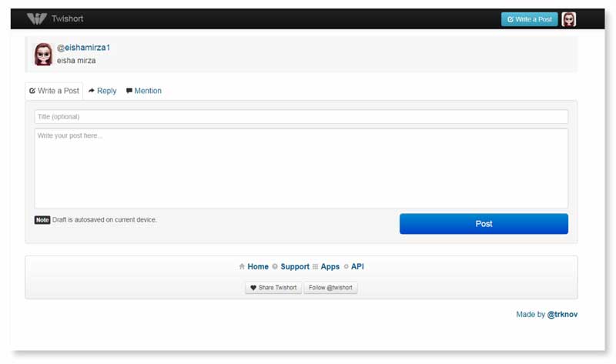The width and height of the screenshot is (616, 364).
Task: Click the Share Twishort button
Action: pos(273,288)
